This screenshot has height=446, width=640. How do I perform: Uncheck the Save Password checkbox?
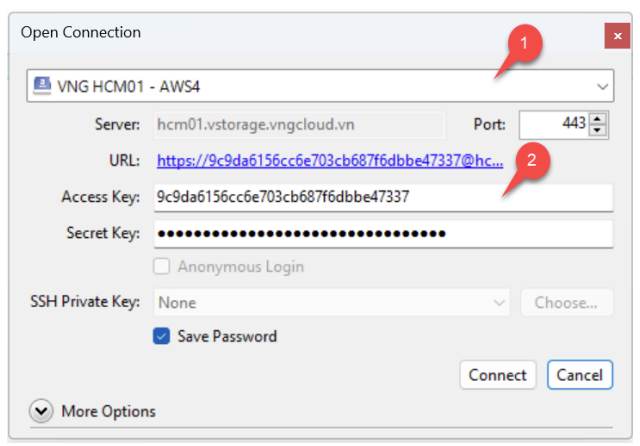tap(161, 337)
